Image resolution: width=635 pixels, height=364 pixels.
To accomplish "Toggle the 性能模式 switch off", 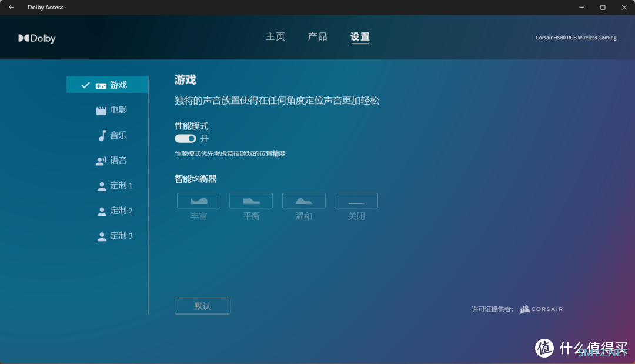I will click(x=185, y=138).
